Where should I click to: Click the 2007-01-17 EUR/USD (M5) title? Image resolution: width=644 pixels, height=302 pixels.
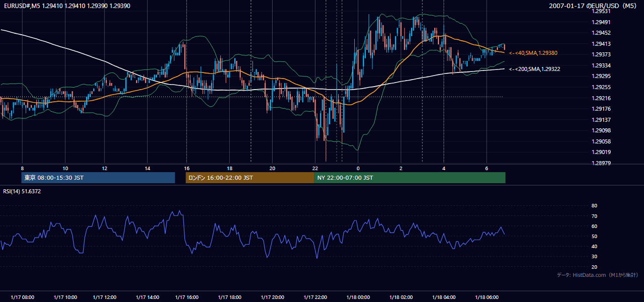(594, 6)
